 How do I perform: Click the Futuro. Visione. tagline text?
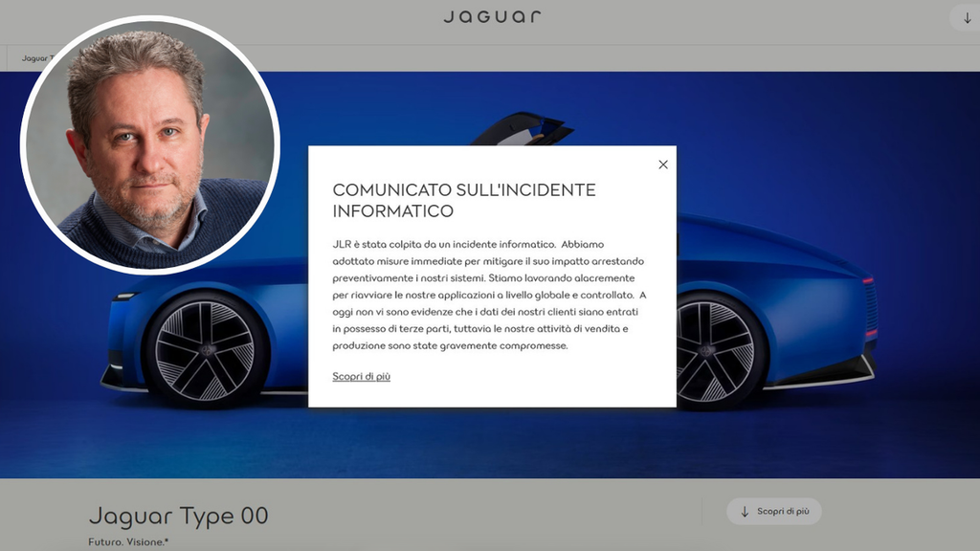pos(128,542)
